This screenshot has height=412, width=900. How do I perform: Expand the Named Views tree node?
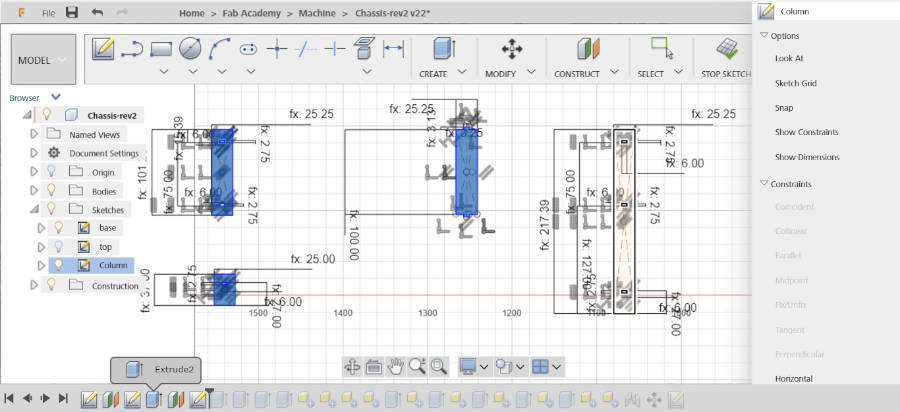[x=34, y=134]
